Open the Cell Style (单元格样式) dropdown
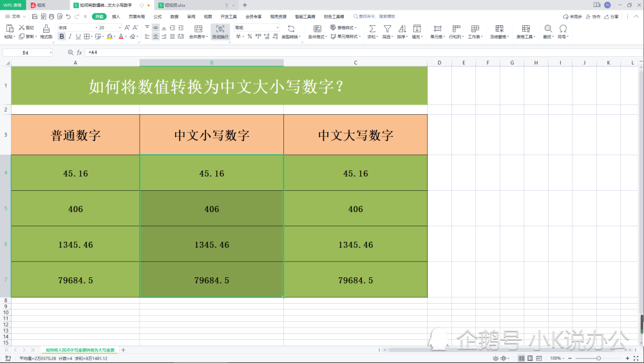Viewport: 644px width, 363px height. click(x=345, y=37)
